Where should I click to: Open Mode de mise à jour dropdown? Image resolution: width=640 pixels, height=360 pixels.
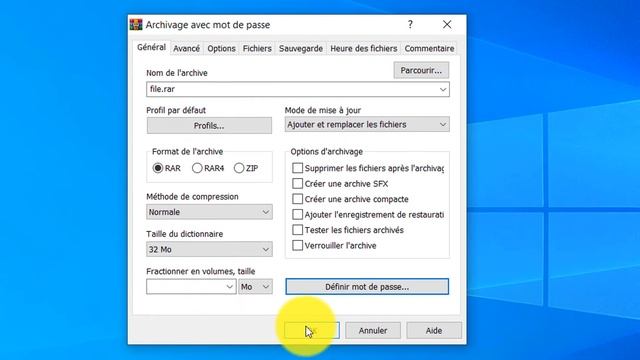(x=367, y=124)
